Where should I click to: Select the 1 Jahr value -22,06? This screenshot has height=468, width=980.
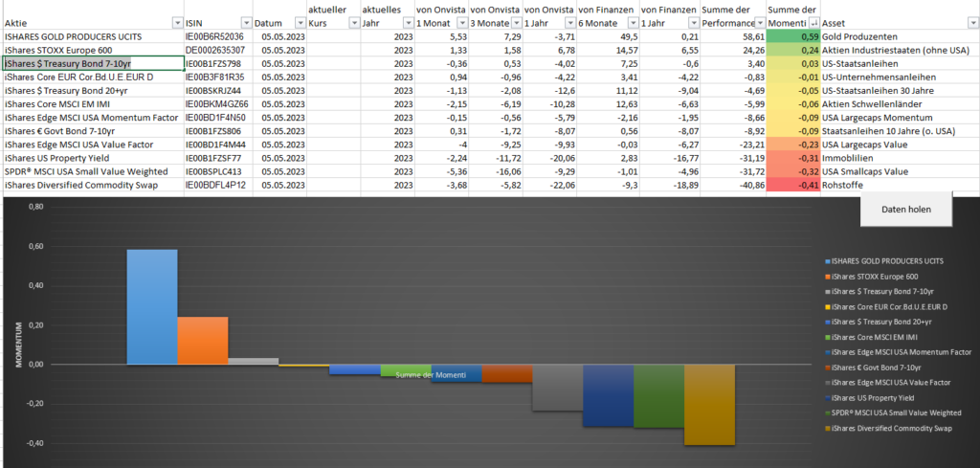tap(550, 185)
